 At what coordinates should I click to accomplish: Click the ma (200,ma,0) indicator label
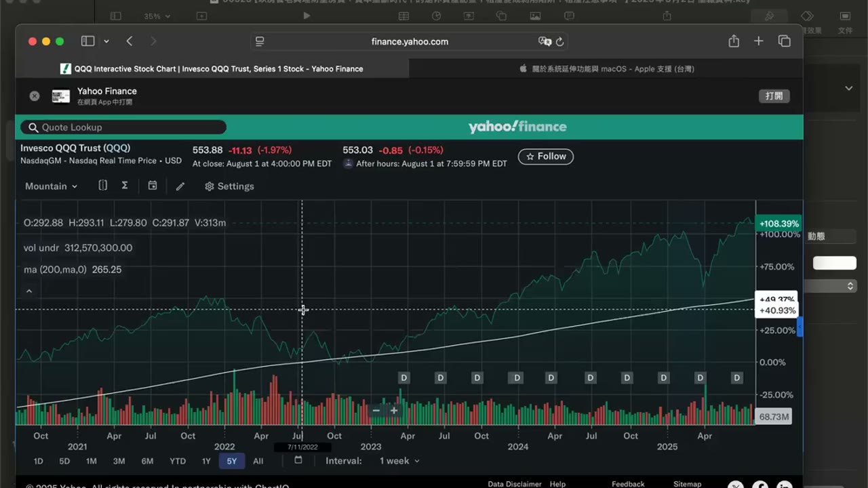pyautogui.click(x=56, y=270)
